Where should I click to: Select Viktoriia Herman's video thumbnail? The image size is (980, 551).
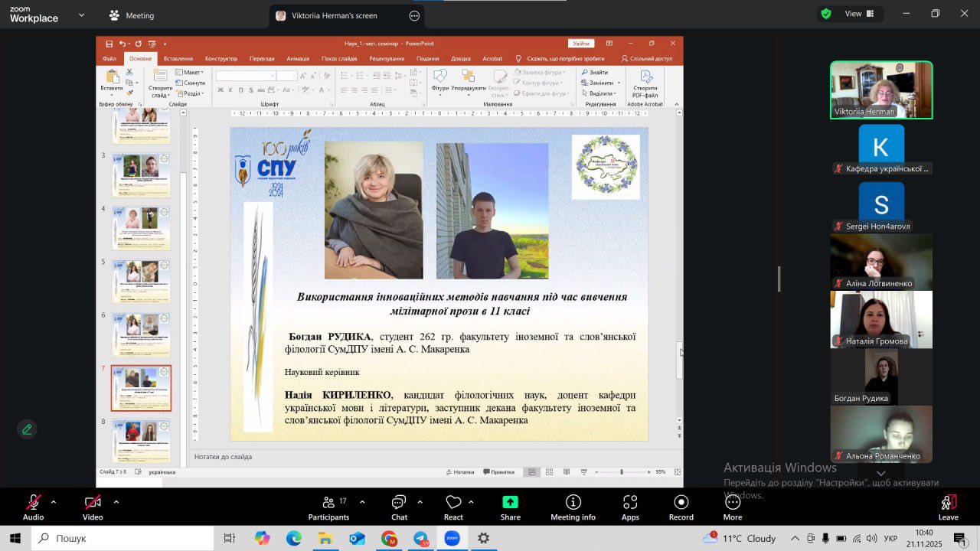[x=881, y=90]
